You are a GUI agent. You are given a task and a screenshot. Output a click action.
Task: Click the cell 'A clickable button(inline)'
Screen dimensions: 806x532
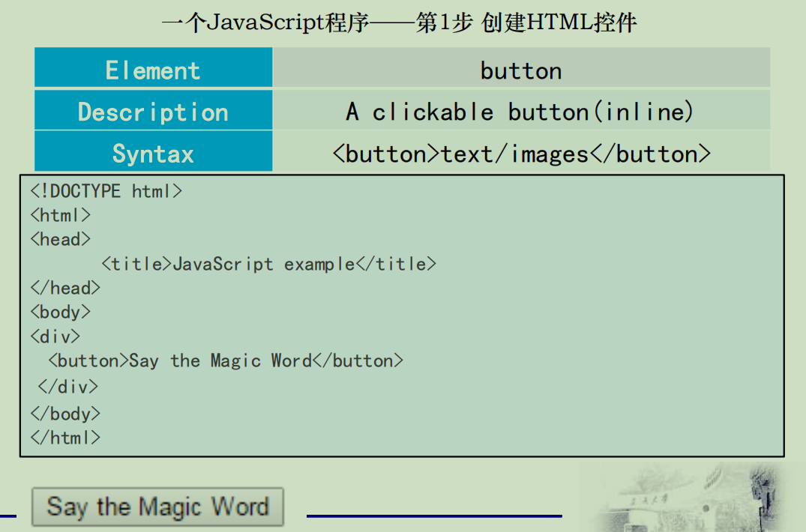(x=521, y=110)
